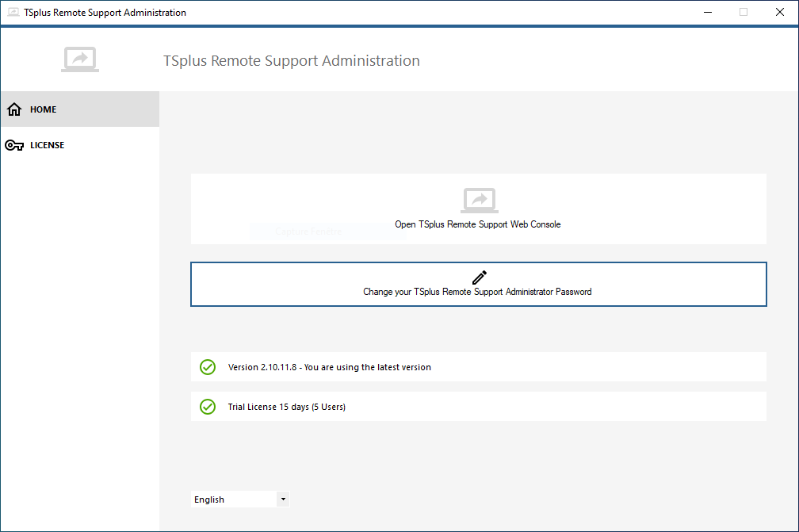Click the screen-share icon on the Web Console button
Screen dimensions: 799x532
(x=478, y=200)
